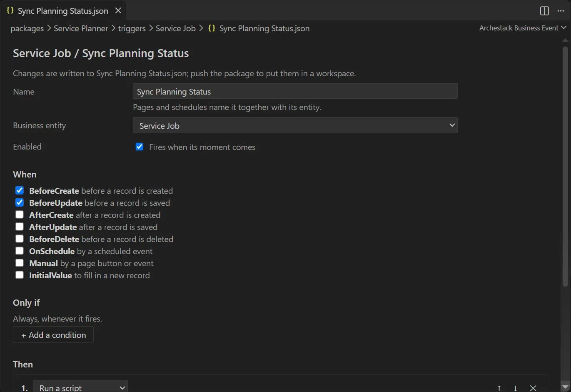The image size is (571, 392).
Task: Select the triggers breadcrumb
Action: [132, 28]
